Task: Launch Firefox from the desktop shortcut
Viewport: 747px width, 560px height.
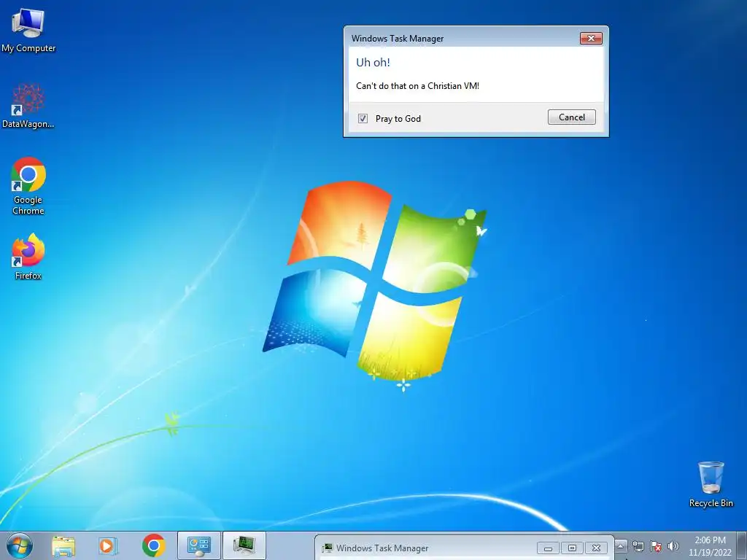Action: pos(28,257)
